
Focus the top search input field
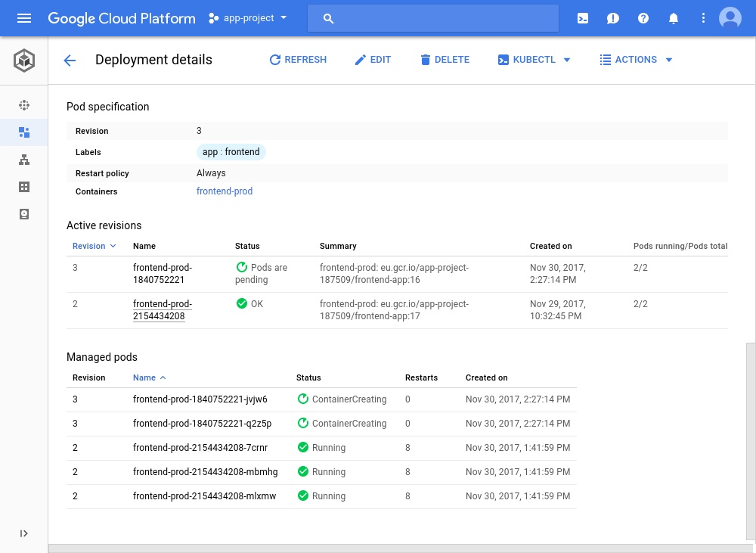pyautogui.click(x=433, y=18)
